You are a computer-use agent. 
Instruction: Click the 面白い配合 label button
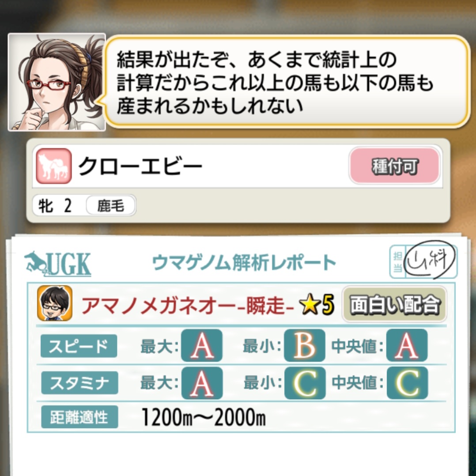394,304
